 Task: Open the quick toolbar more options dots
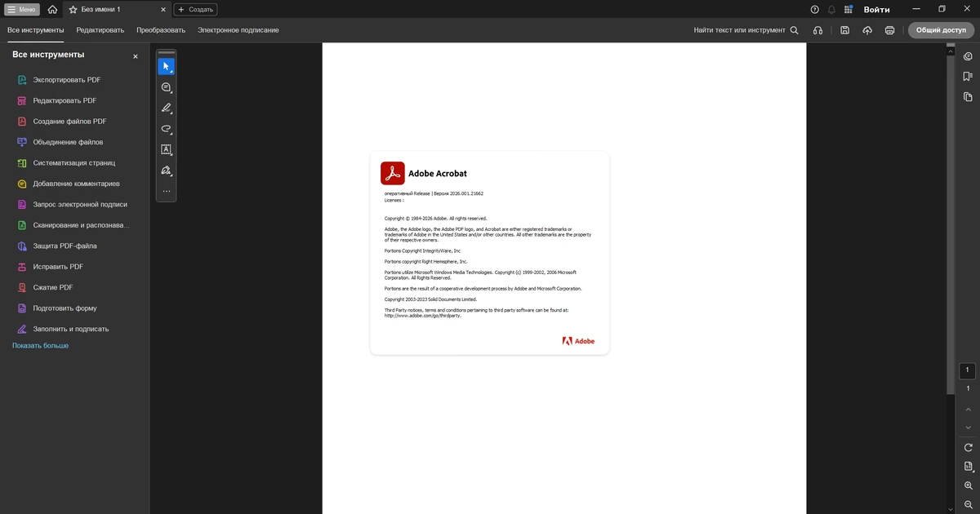pyautogui.click(x=166, y=191)
